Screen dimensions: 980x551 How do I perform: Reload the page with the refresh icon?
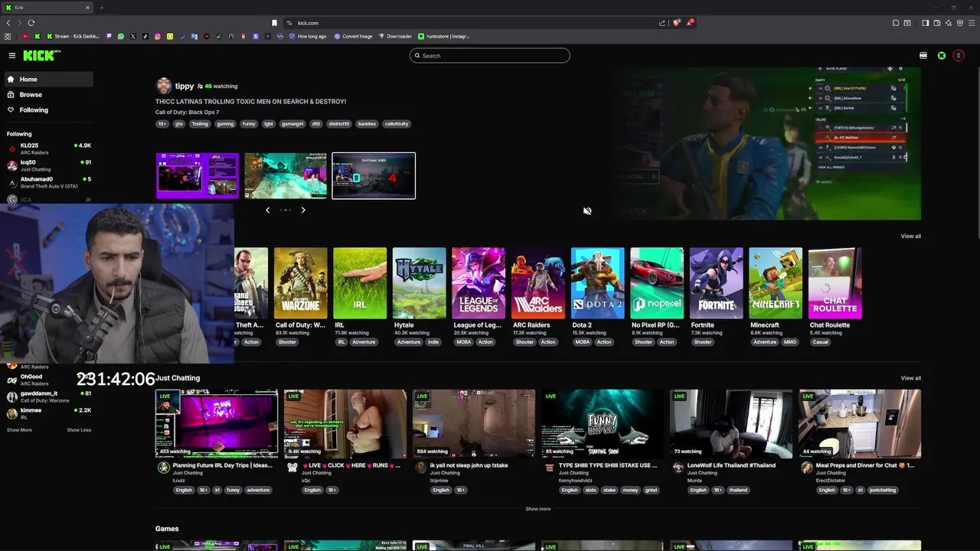click(31, 23)
